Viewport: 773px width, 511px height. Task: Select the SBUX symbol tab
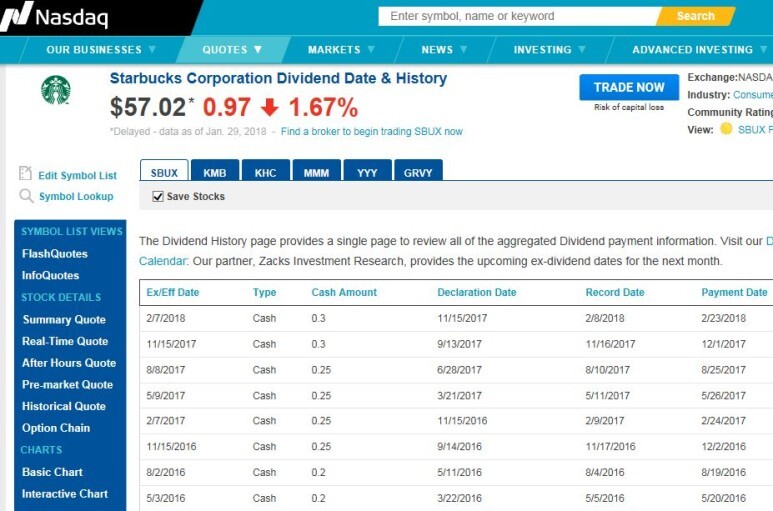[164, 171]
